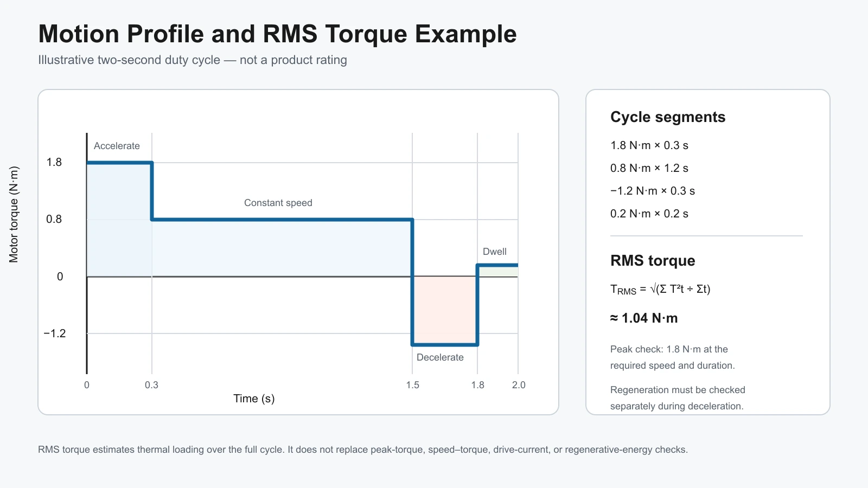
Task: Click the "−1.2 N·m × 0.3 s" segment line
Action: [653, 191]
